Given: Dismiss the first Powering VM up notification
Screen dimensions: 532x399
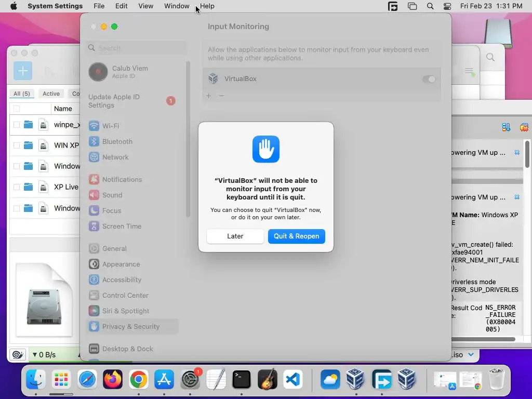Looking at the screenshot, I should click(517, 152).
